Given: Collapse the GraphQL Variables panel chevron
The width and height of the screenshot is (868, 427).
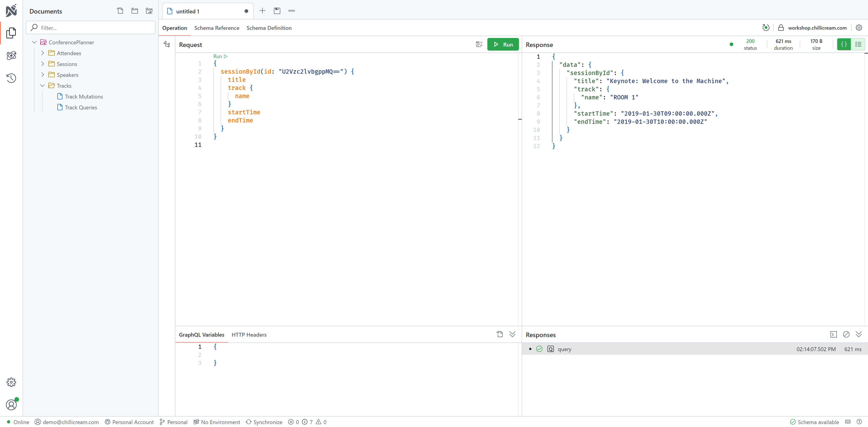Looking at the screenshot, I should pos(512,334).
